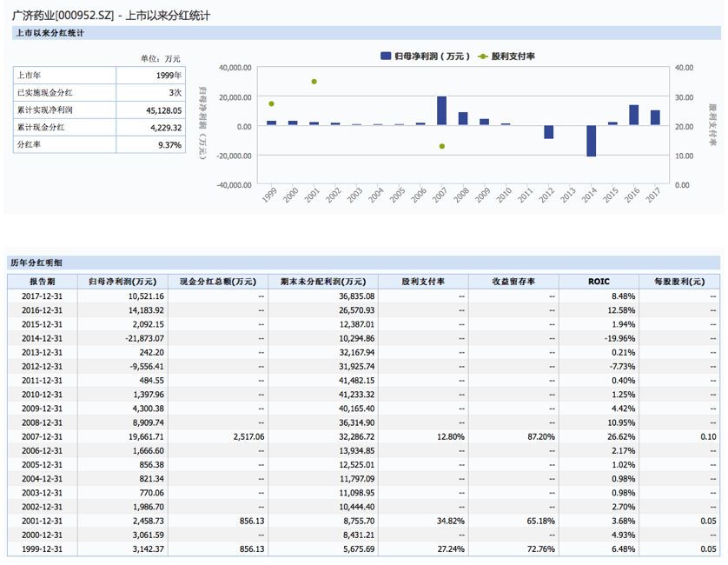Viewport: 728px width, 565px height.
Task: Toggle the 股利支付率 legend green dot
Action: pyautogui.click(x=483, y=56)
